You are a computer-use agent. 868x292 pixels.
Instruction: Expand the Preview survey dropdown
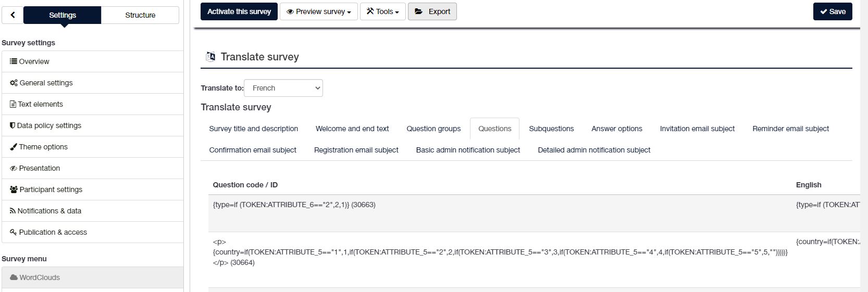(x=318, y=11)
